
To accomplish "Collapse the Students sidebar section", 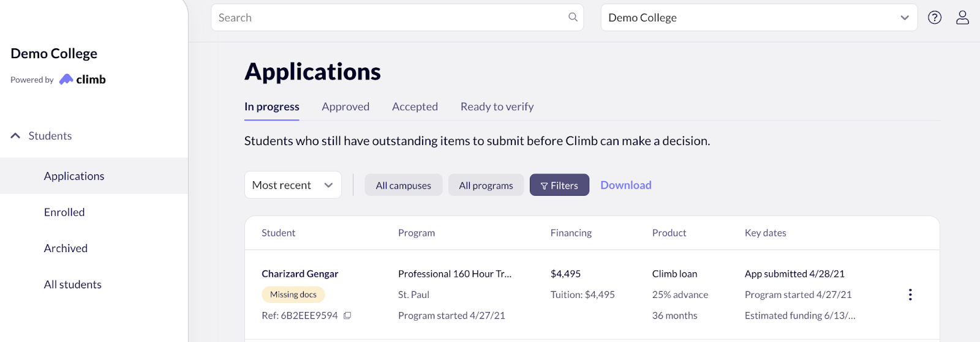I will click(x=16, y=136).
